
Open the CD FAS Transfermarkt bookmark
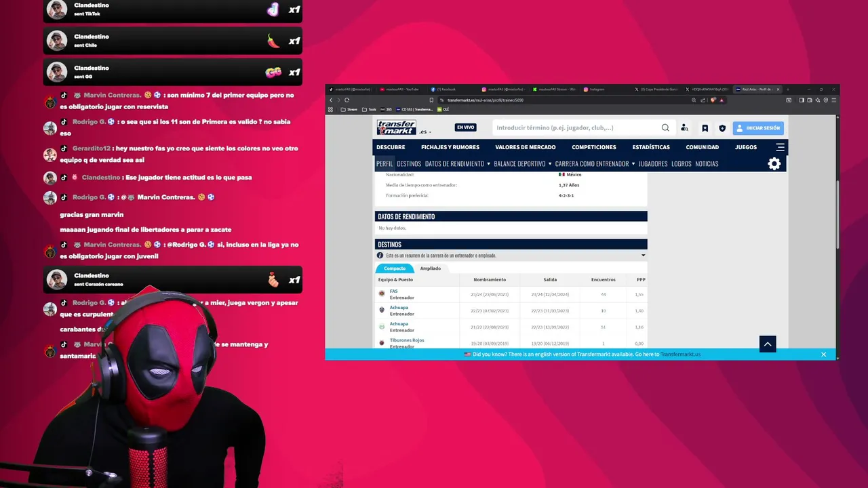(414, 109)
